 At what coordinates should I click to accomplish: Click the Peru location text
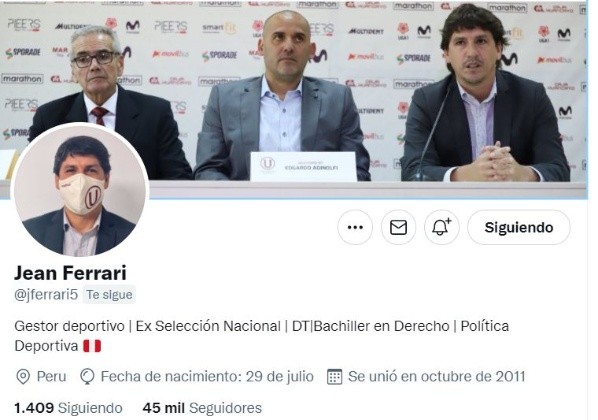[51, 377]
